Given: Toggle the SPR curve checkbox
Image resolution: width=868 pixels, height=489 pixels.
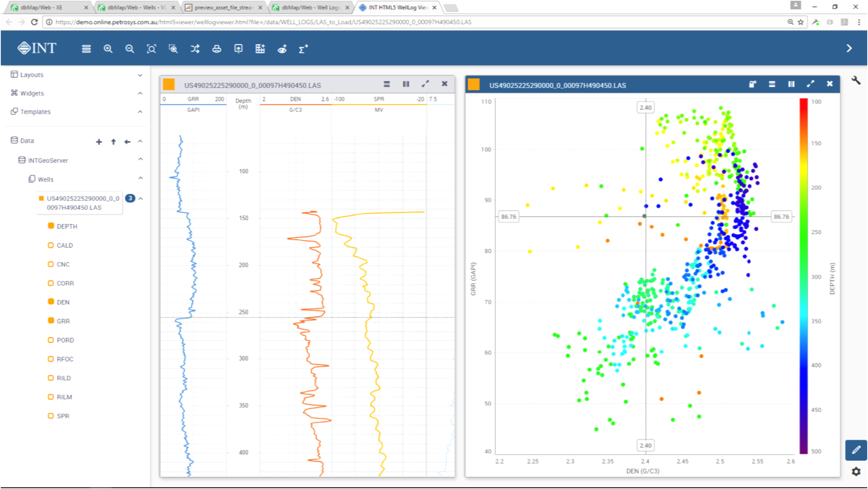Looking at the screenshot, I should (51, 416).
